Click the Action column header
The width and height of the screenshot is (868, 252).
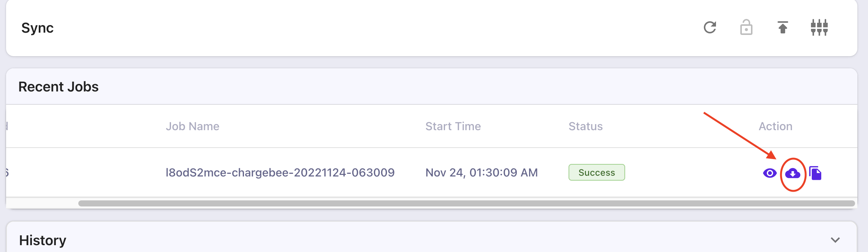(x=775, y=126)
